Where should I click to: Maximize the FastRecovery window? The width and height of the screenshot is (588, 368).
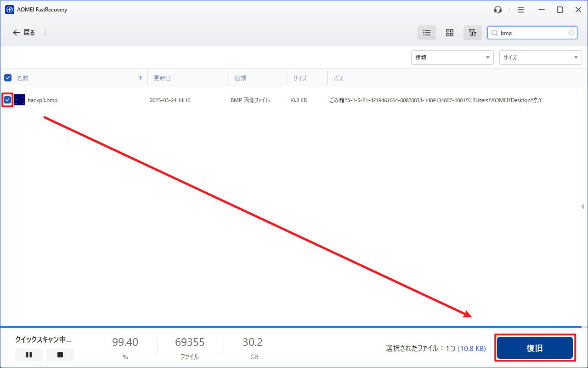pos(560,10)
